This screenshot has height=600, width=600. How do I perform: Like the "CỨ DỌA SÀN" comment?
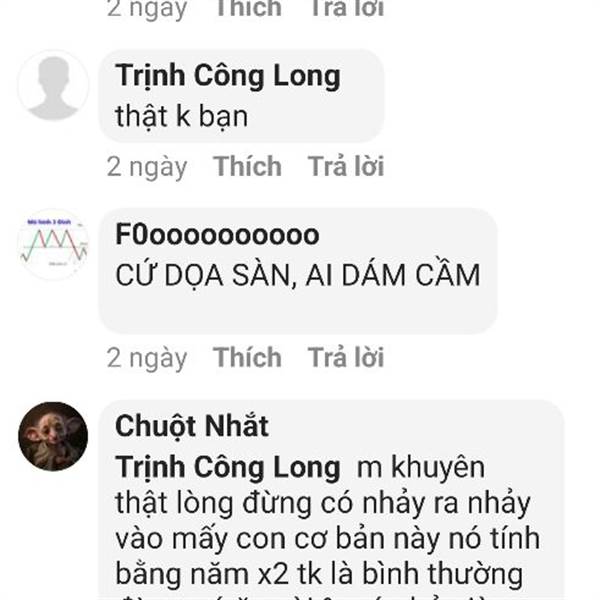coord(247,357)
